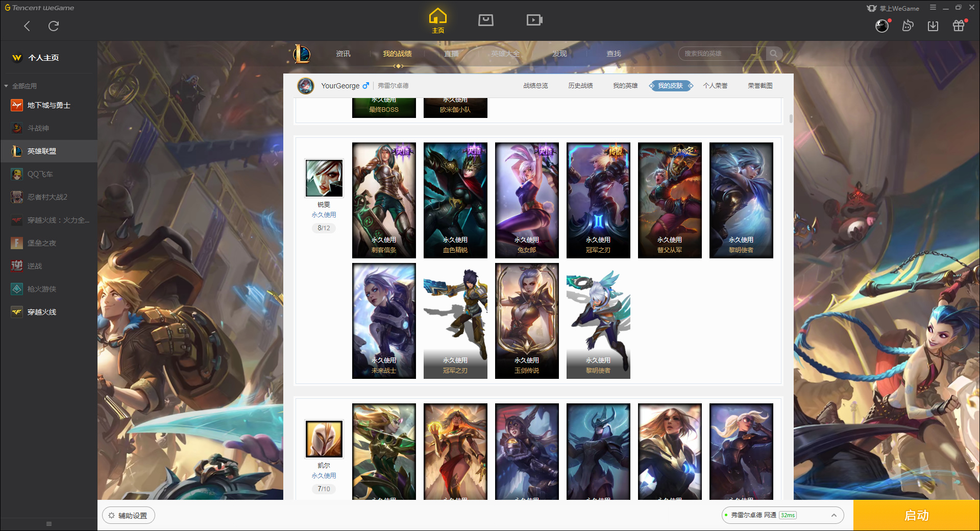The height and width of the screenshot is (531, 980).
Task: Select 逆战 in the sidebar
Action: tap(48, 266)
